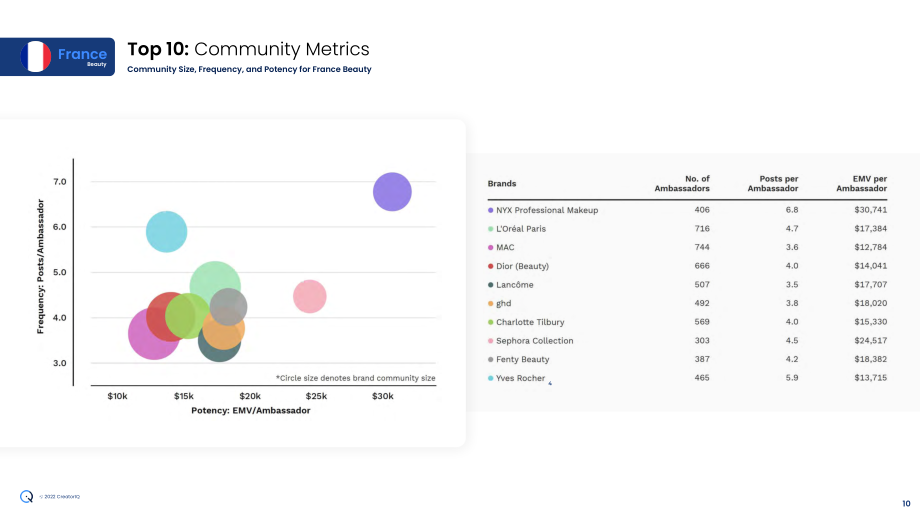920x518 pixels.
Task: Click the Top 10: Community Metrics title
Action: pyautogui.click(x=248, y=49)
